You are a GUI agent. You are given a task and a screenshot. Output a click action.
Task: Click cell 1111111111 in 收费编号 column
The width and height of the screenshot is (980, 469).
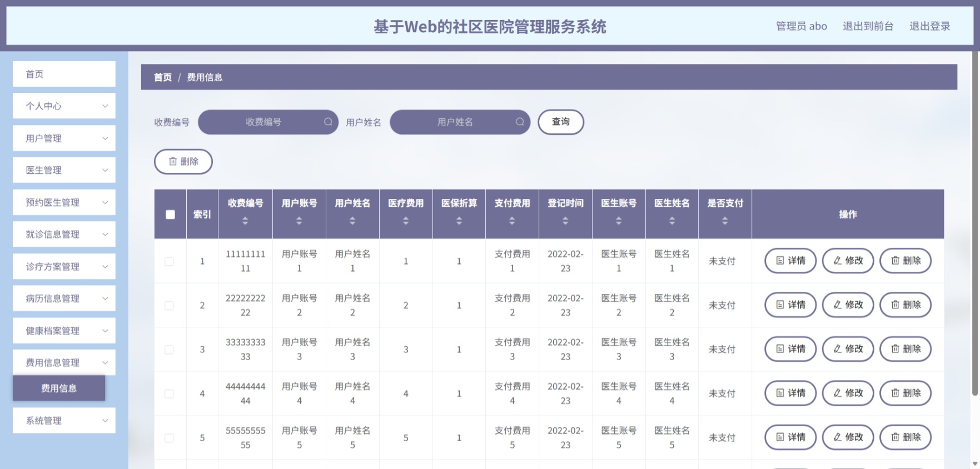tap(245, 261)
